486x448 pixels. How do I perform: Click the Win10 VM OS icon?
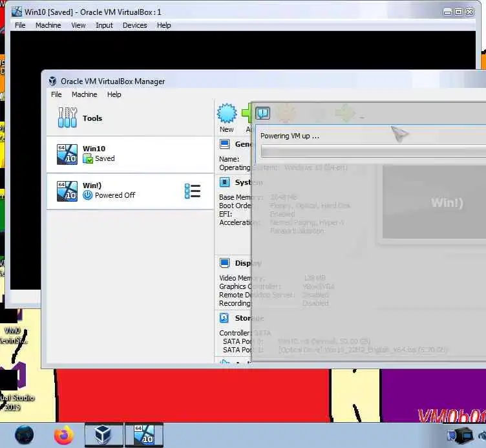tap(67, 154)
